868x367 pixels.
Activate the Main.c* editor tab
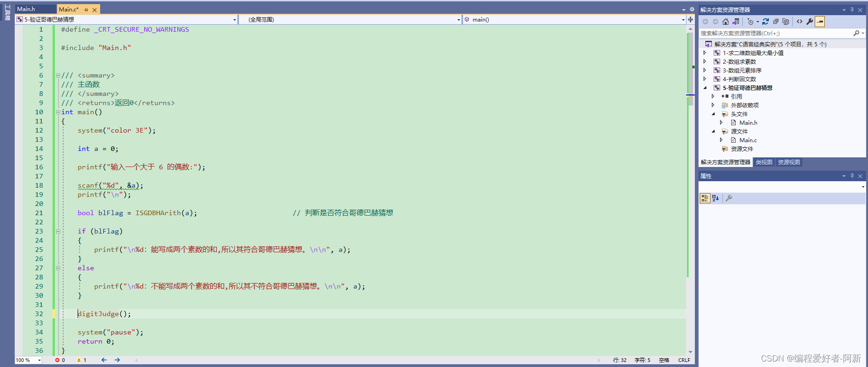click(x=69, y=9)
